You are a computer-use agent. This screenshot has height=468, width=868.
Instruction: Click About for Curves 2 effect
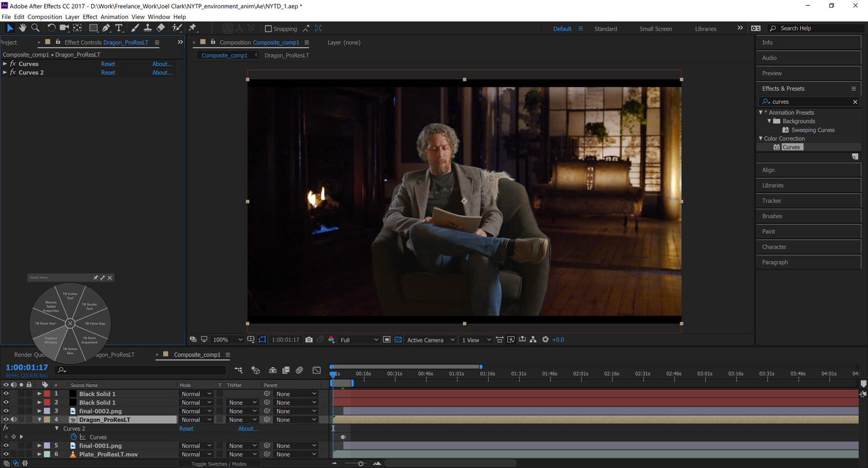(162, 73)
